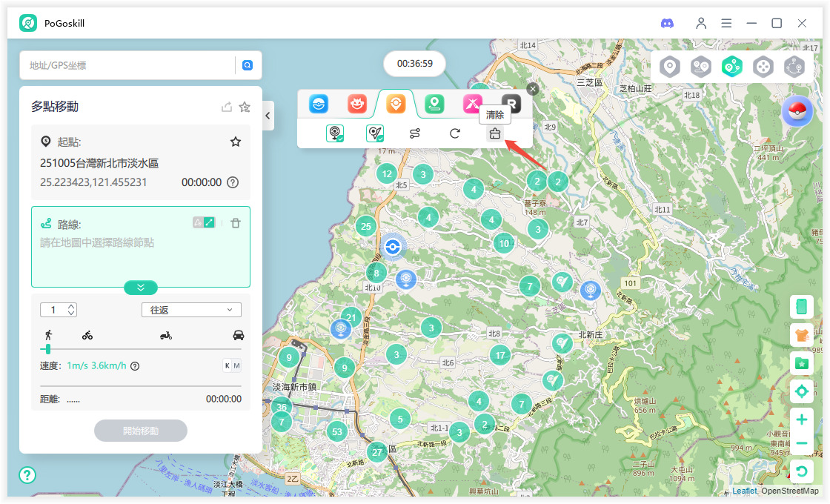Select two-spot movement mode icon
Viewport: 830px width, 504px height.
click(x=701, y=67)
